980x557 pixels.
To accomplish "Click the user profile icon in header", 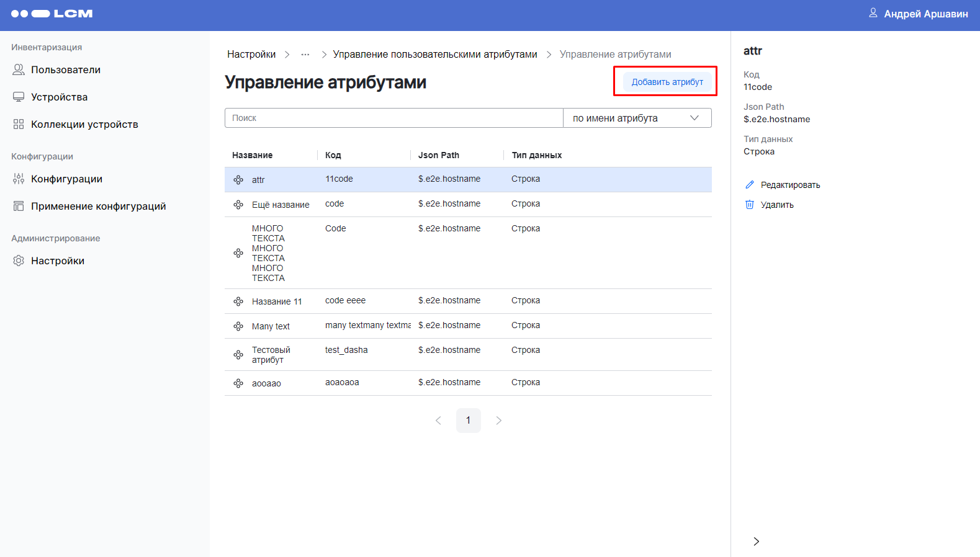I will point(873,13).
